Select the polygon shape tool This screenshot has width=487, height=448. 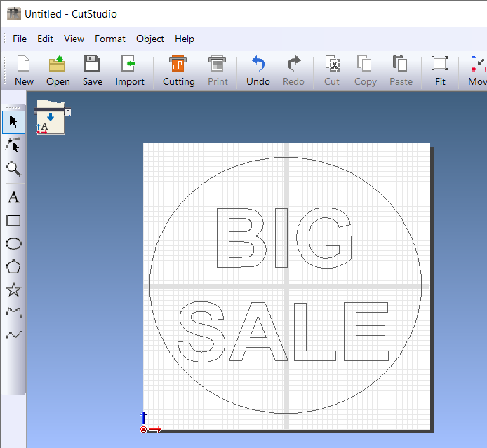point(13,266)
